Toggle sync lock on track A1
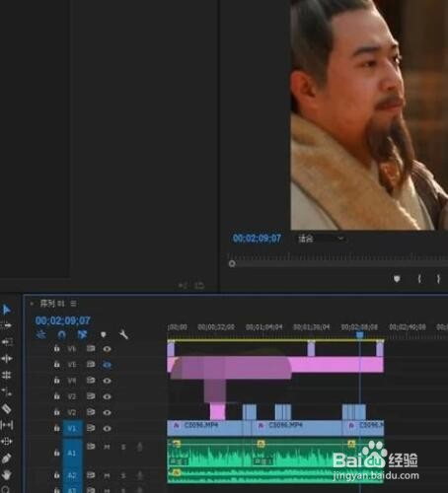448x493 pixels. pos(91,447)
